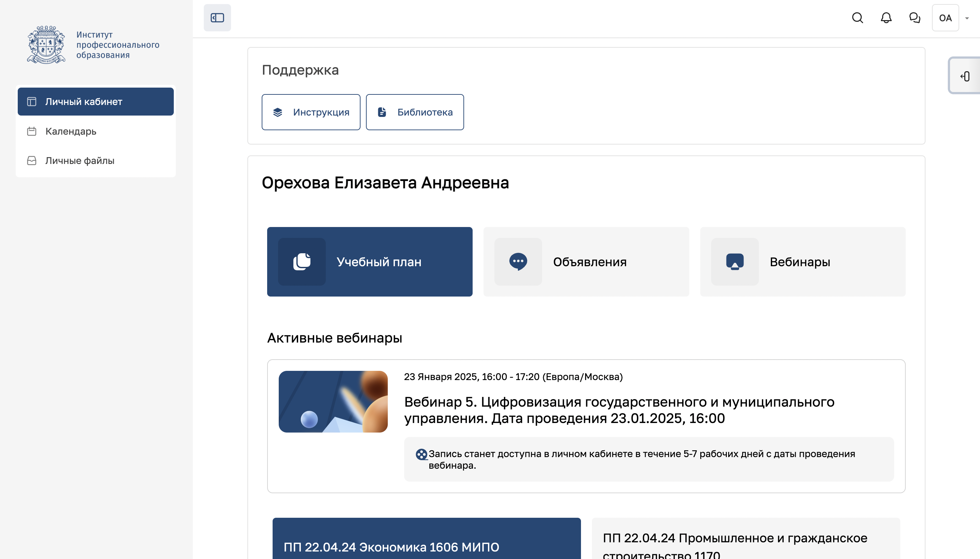
Task: Click the institute coat of arms logo
Action: tap(46, 45)
